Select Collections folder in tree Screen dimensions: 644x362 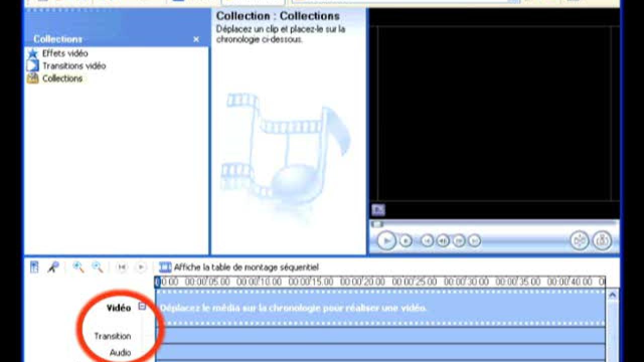point(62,78)
